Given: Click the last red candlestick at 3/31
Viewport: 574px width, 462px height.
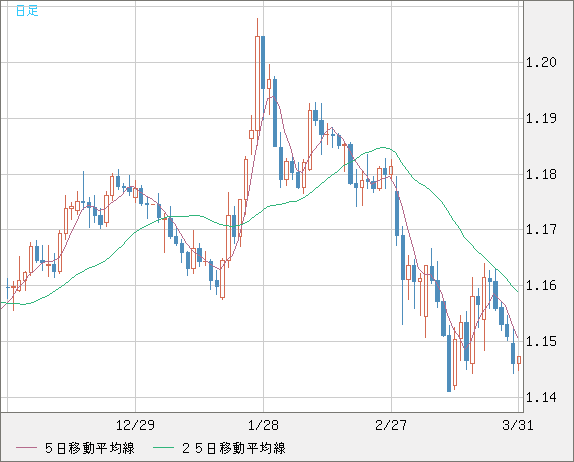Looking at the screenshot, I should (519, 360).
